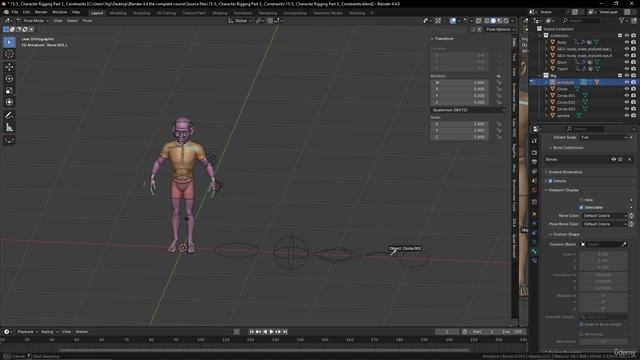Viewport: 640px width, 360px height.
Task: Enable snapping magnet icon in viewport header
Action: [270, 20]
